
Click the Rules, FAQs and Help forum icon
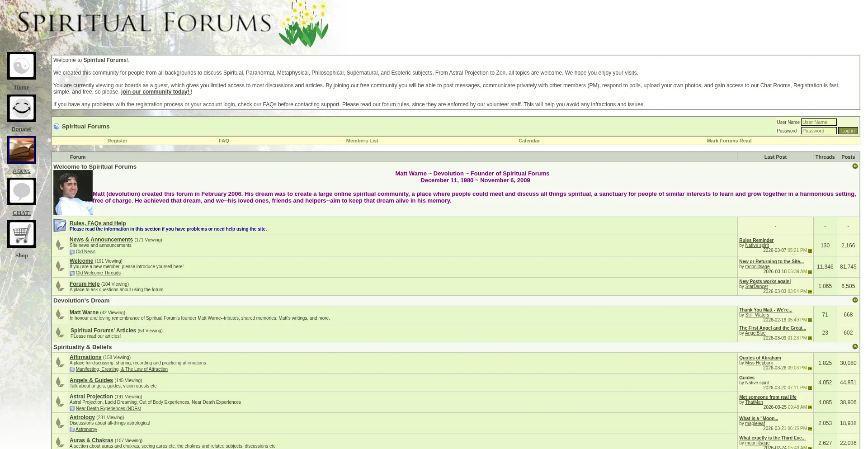point(60,225)
